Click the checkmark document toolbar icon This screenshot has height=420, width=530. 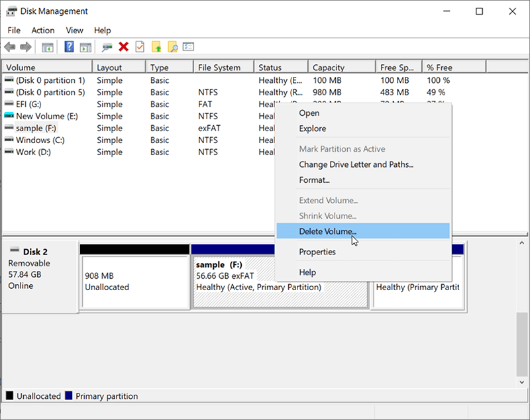[139, 46]
